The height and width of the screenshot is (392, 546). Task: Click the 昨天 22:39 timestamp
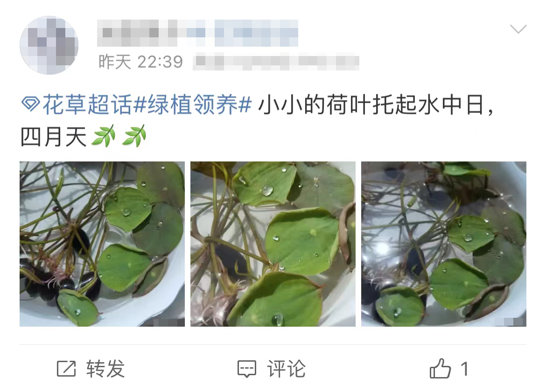(x=140, y=62)
